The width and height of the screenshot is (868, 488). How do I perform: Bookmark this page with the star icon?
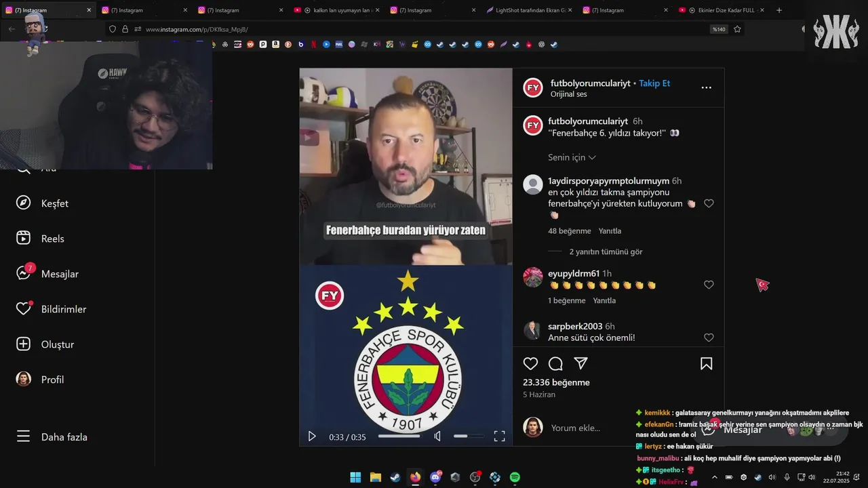coord(737,29)
